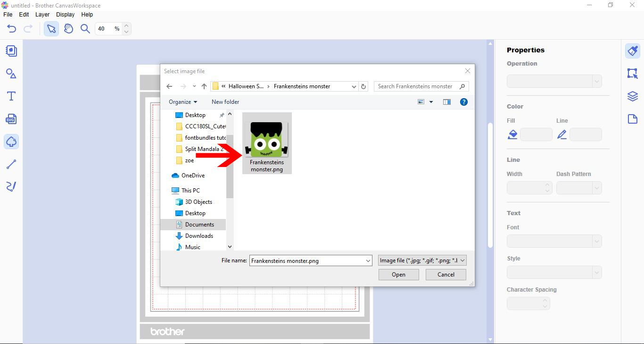Click the Character Spacing stepper field
Viewport: 644px width, 344px height.
coord(528,303)
